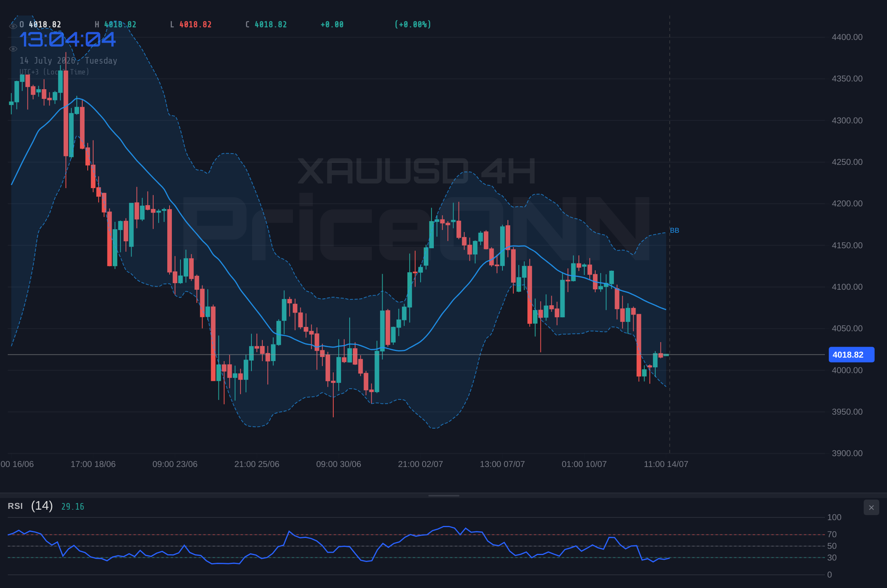
Task: Click the 4000.00 price axis label
Action: [x=847, y=370]
